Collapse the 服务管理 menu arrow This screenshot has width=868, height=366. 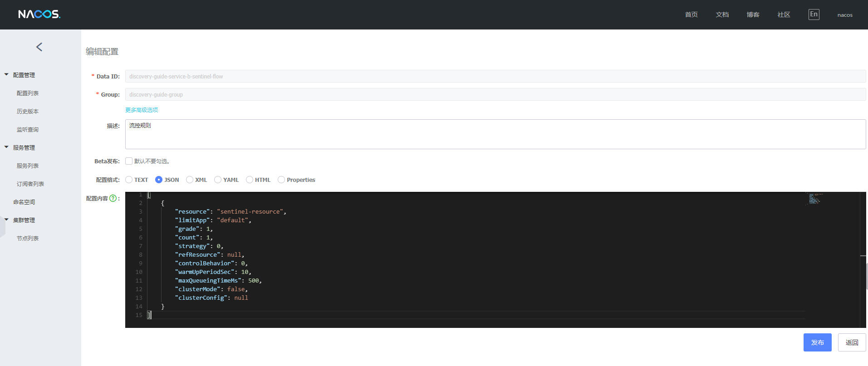tap(6, 147)
